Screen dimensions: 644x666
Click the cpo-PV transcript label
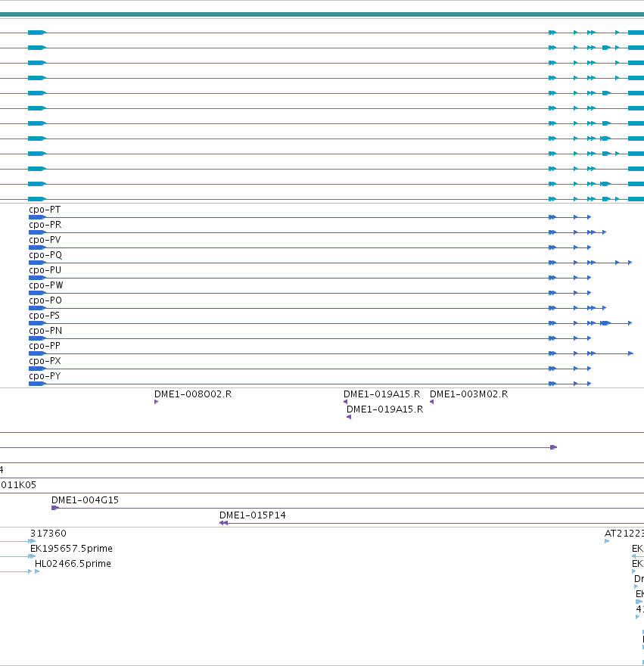coord(45,240)
